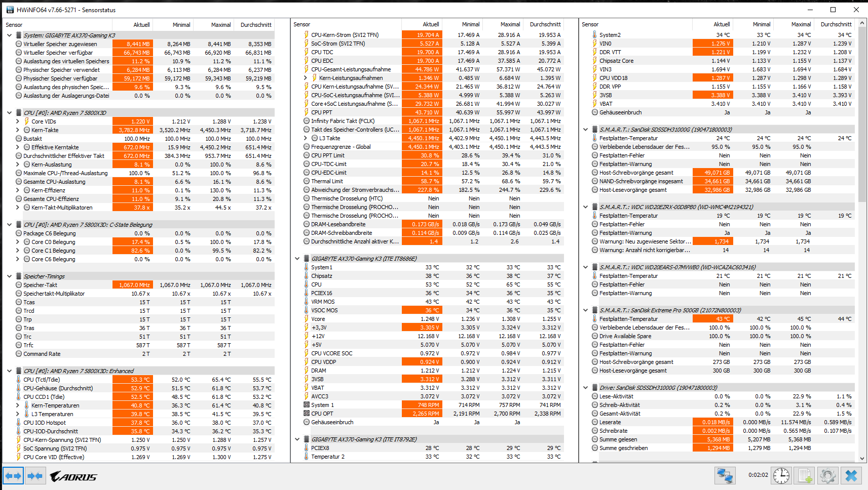The width and height of the screenshot is (868, 490).
Task: Click fan icon of System 1 RPM row
Action: click(x=307, y=405)
